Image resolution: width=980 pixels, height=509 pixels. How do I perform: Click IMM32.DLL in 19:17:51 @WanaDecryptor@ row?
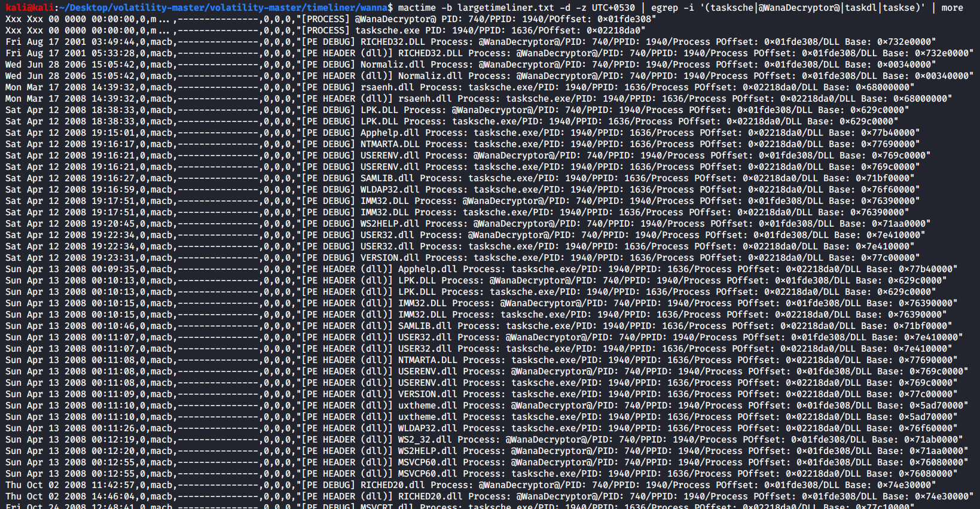pyautogui.click(x=384, y=200)
